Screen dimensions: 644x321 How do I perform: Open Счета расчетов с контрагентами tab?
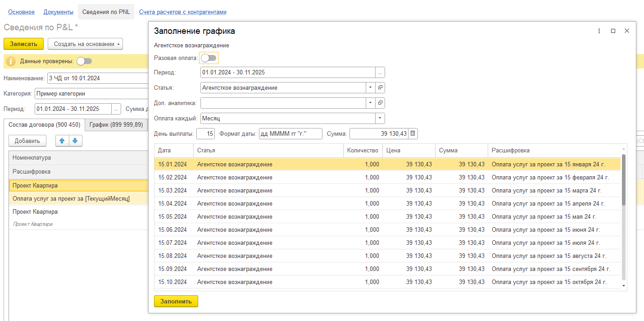(183, 12)
